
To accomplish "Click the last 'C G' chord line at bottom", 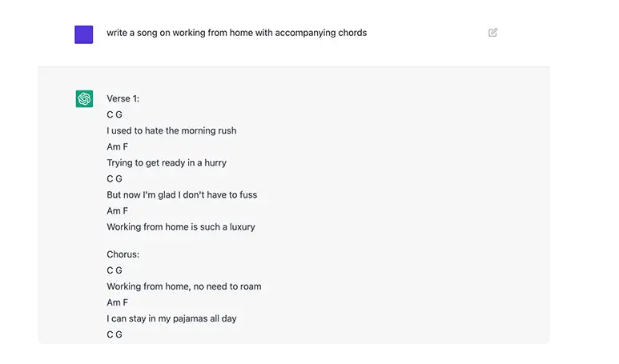I will pyautogui.click(x=115, y=334).
